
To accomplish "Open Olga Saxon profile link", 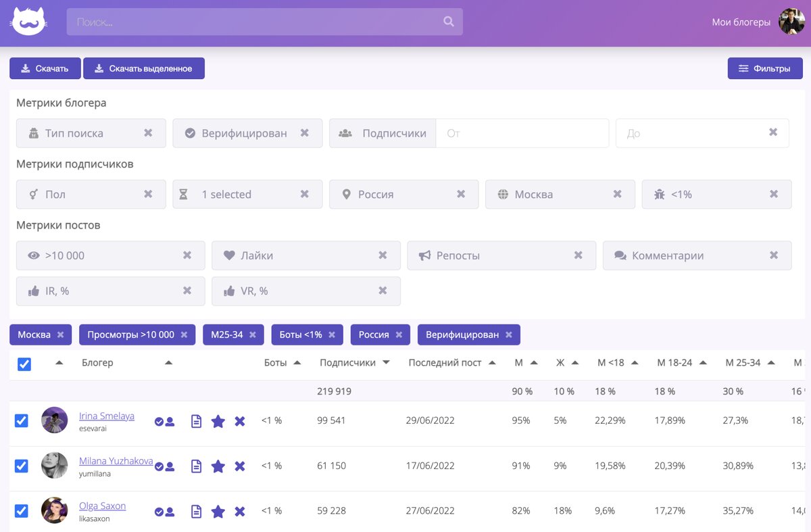I will (103, 506).
